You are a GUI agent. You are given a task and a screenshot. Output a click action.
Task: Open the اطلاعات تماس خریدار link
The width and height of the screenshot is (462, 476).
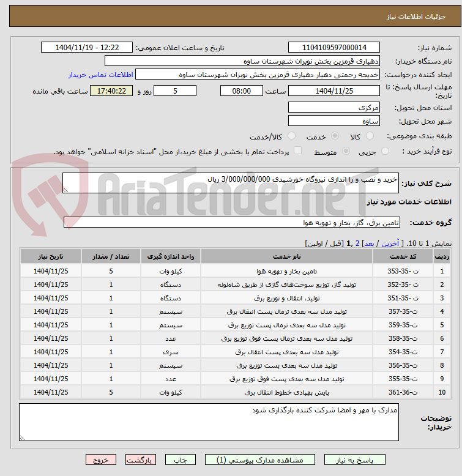pyautogui.click(x=100, y=75)
